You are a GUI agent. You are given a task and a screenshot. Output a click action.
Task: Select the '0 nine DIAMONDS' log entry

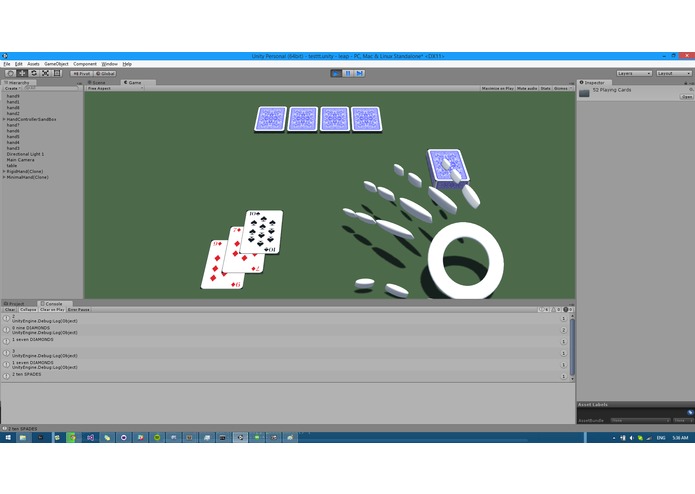pos(286,330)
